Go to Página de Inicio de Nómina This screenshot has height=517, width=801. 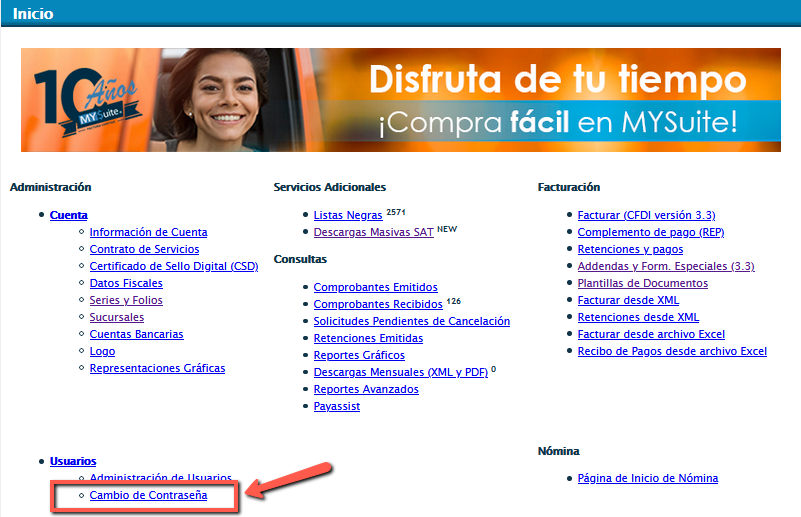(647, 478)
